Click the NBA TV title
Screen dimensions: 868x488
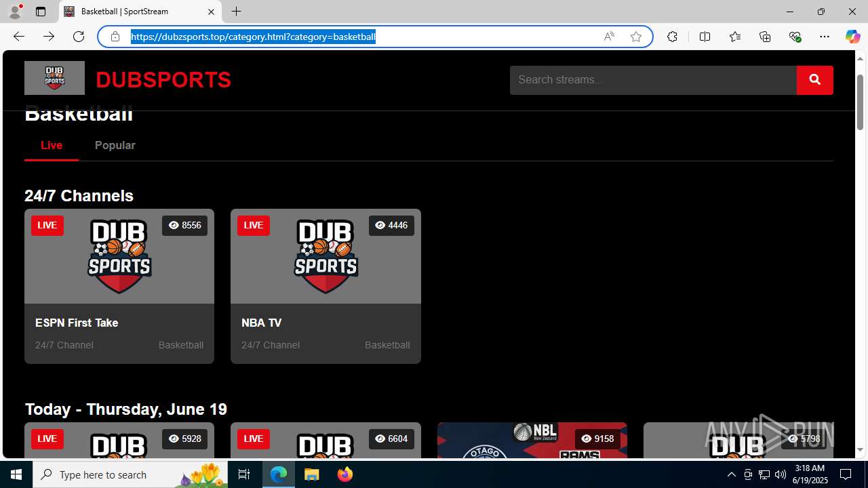[x=262, y=323]
